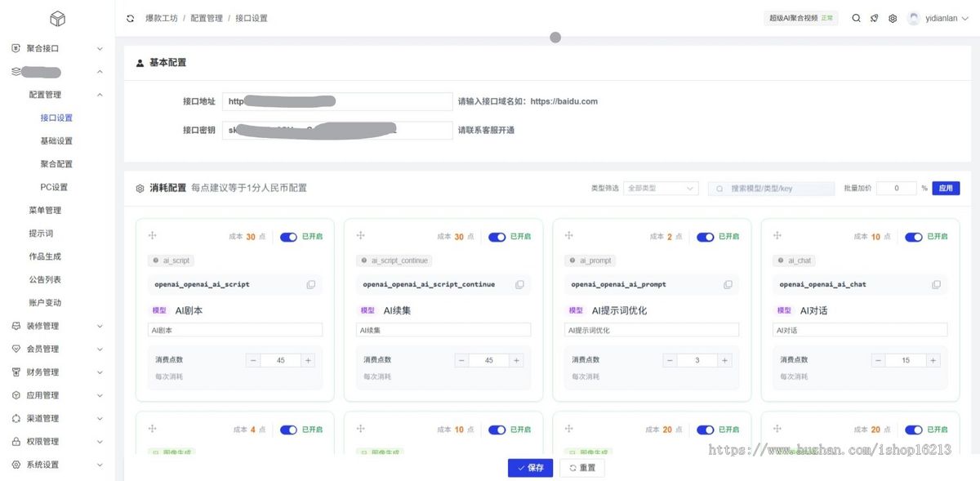
Task: Toggle the 已开启 switch on the AI剧本 card
Action: click(288, 237)
